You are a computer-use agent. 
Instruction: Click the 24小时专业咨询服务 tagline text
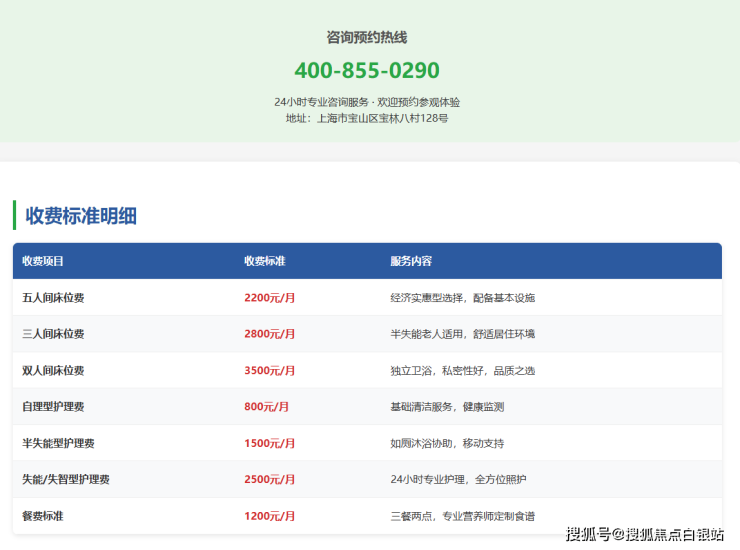pyautogui.click(x=367, y=102)
